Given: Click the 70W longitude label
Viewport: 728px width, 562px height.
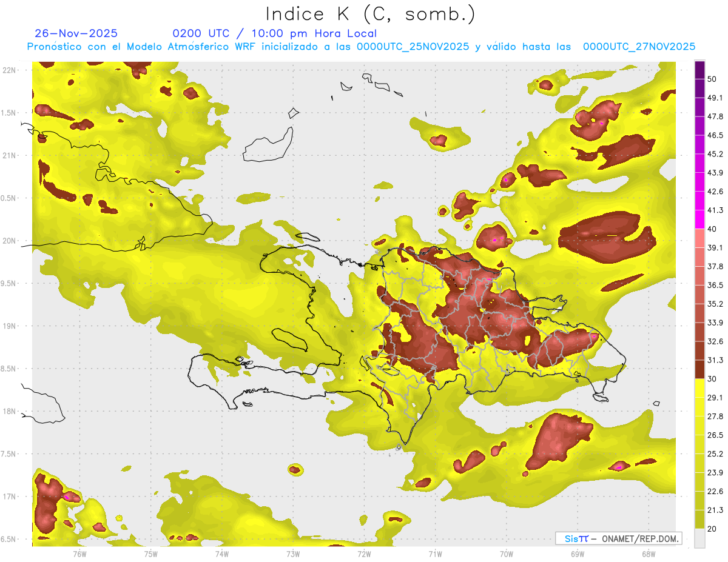Looking at the screenshot, I should [x=506, y=554].
